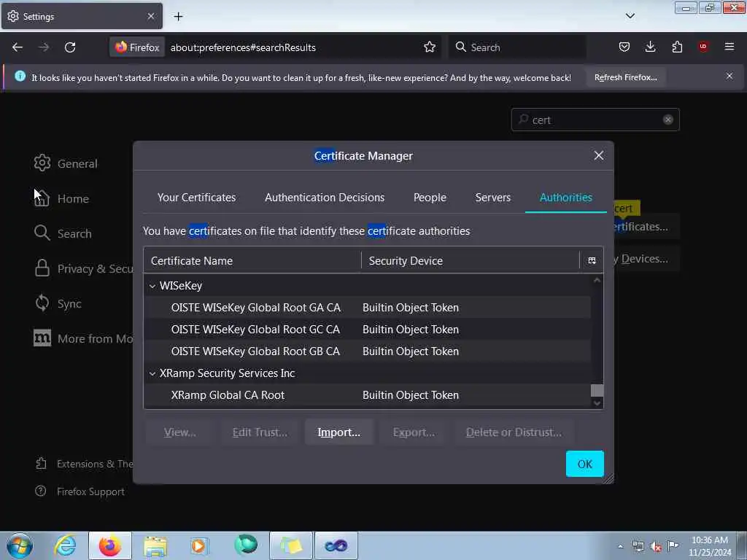Collapse the XRamp Security Services Inc group

(152, 373)
